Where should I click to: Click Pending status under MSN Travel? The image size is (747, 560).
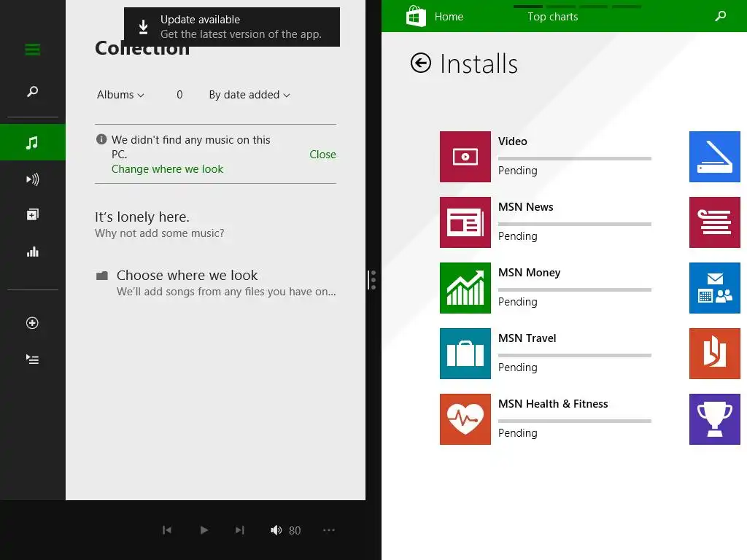tap(517, 367)
